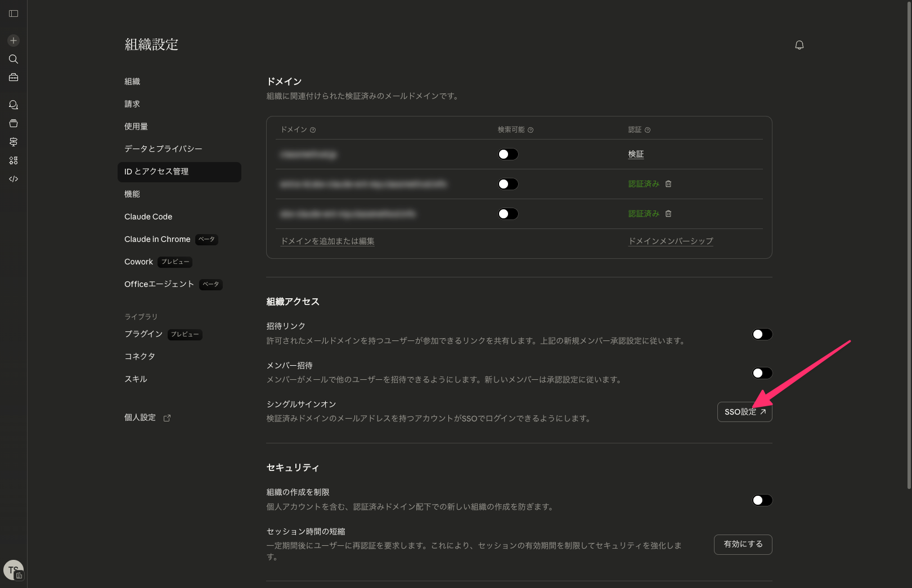Image resolution: width=912 pixels, height=588 pixels.
Task: Toggle the left sidebar panel icon
Action: (14, 14)
